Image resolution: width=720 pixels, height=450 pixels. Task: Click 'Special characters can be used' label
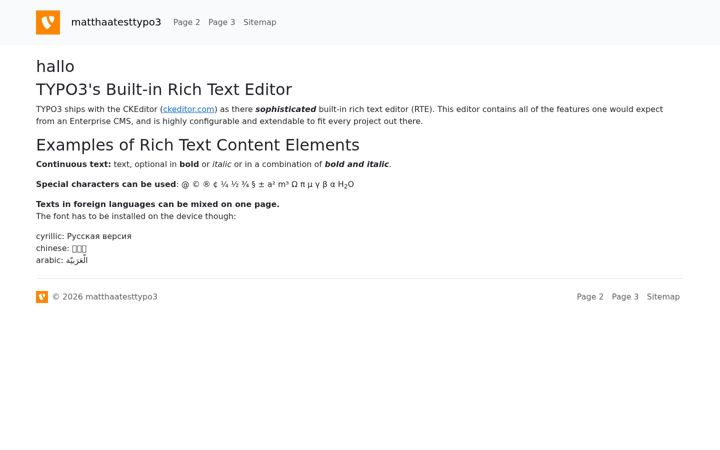click(x=106, y=184)
